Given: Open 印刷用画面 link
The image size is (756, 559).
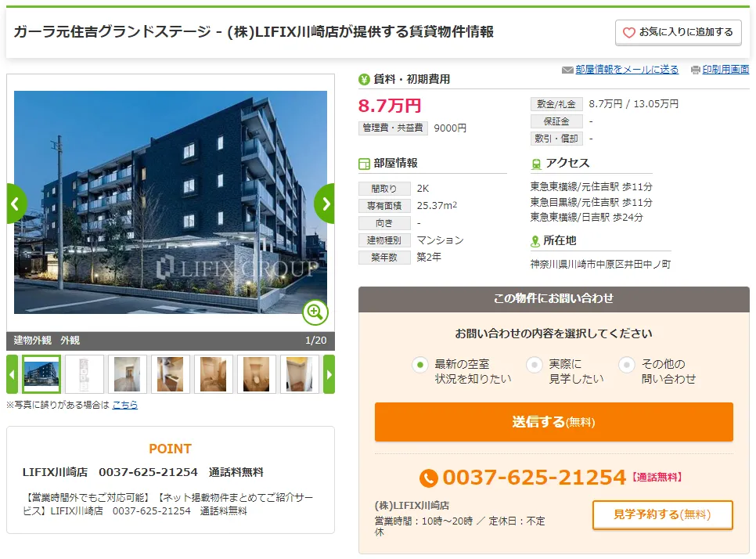Looking at the screenshot, I should coord(725,70).
